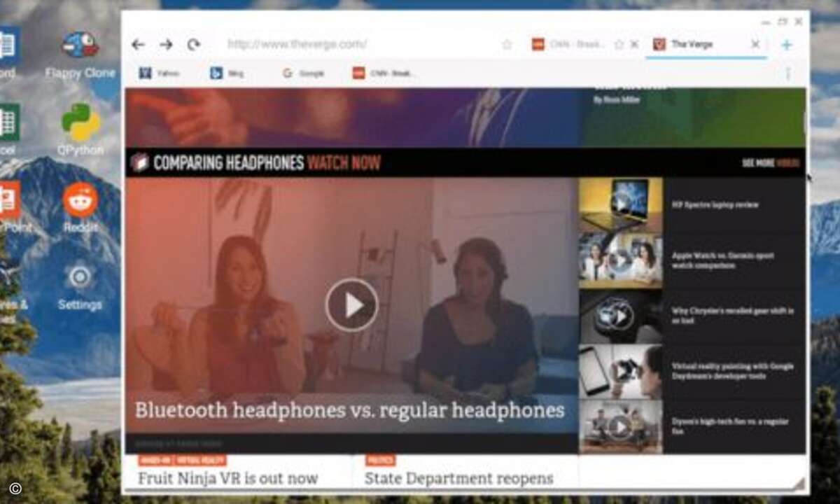Open the Bing bookmark
The width and height of the screenshot is (840, 504).
click(x=227, y=73)
